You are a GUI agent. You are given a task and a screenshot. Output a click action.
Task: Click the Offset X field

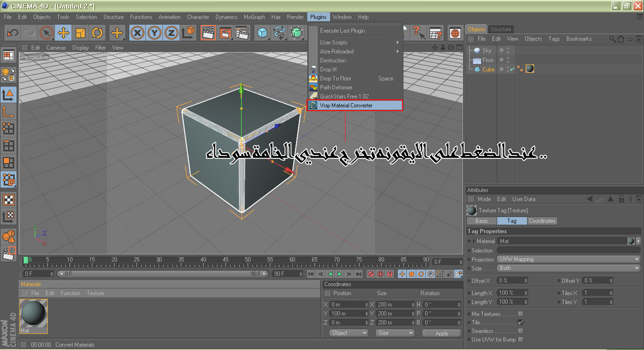point(512,280)
